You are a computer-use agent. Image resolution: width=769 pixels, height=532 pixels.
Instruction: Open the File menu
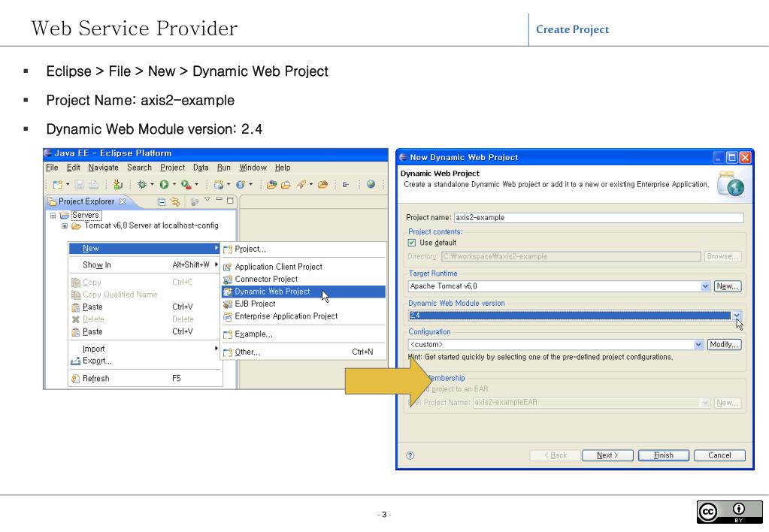point(52,168)
